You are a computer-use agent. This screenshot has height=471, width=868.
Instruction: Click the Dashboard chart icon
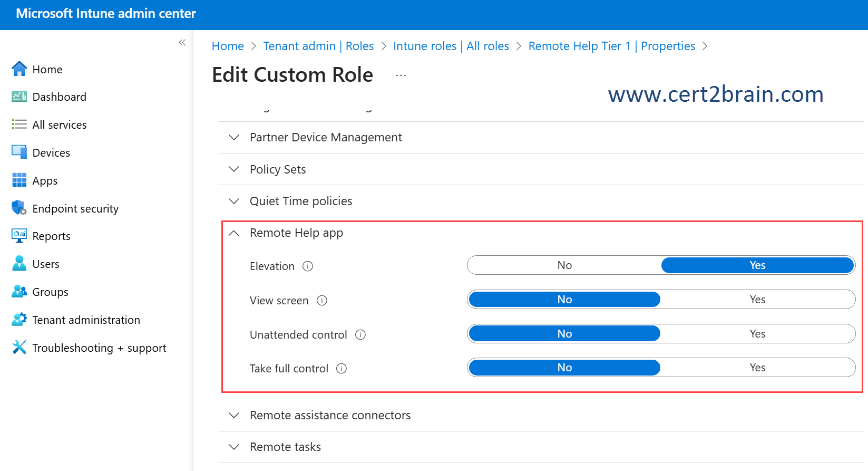pyautogui.click(x=19, y=97)
